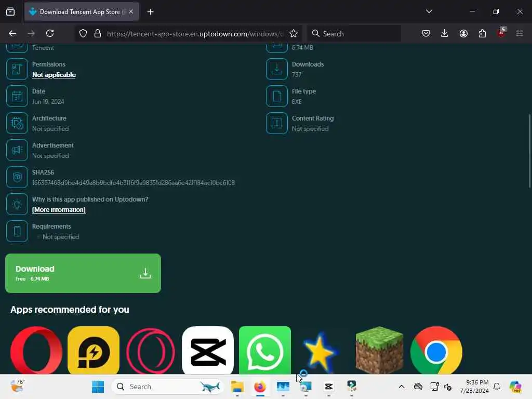The image size is (532, 399).
Task: Click the Architecture chip icon
Action: (17, 123)
